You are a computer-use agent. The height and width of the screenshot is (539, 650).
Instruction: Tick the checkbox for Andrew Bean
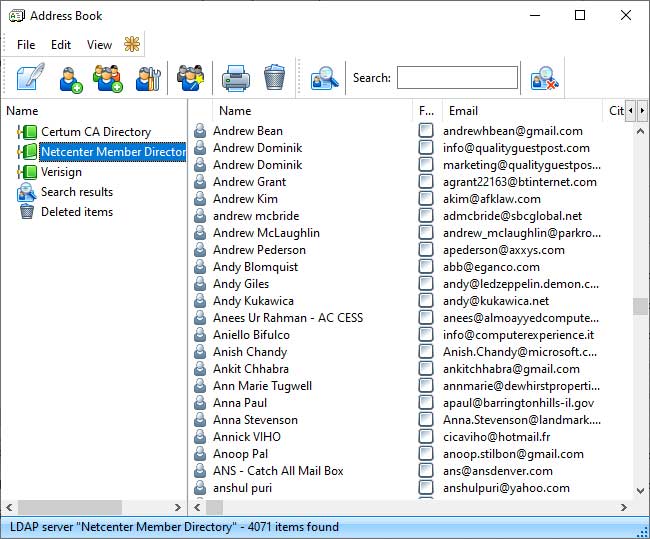pos(426,131)
